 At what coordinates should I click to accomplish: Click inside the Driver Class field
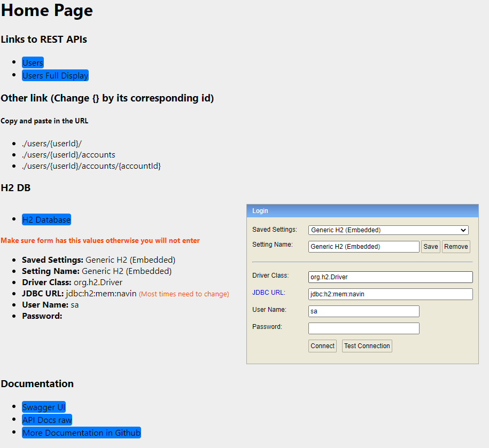tap(390, 277)
